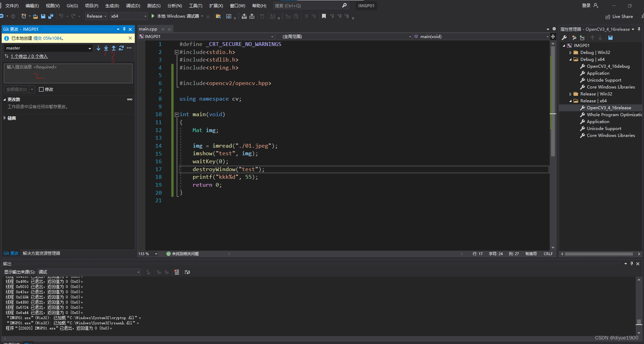Click the 提交 05fe1084 commit link
This screenshot has width=644, height=344.
point(48,38)
